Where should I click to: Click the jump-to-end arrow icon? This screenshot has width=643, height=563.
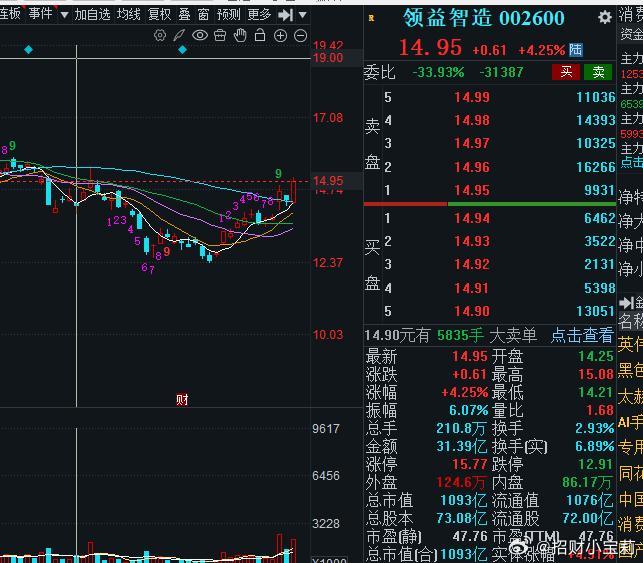coord(285,16)
